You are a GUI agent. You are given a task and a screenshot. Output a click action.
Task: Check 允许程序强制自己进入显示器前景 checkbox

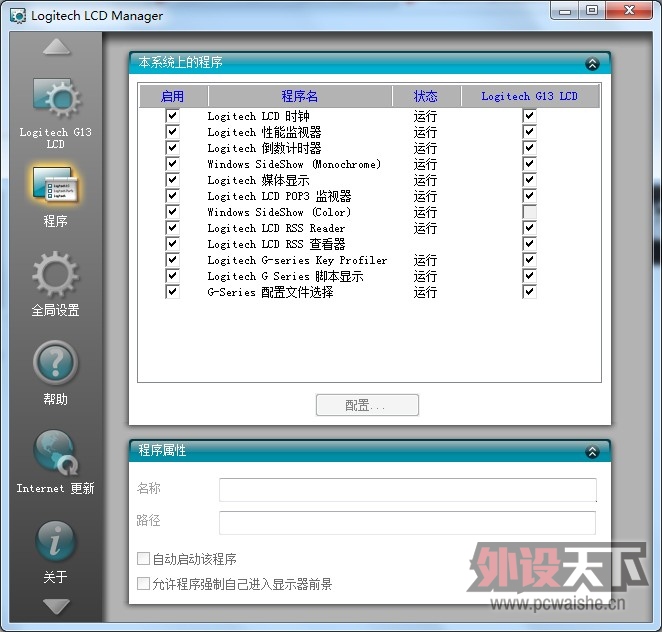tap(144, 584)
